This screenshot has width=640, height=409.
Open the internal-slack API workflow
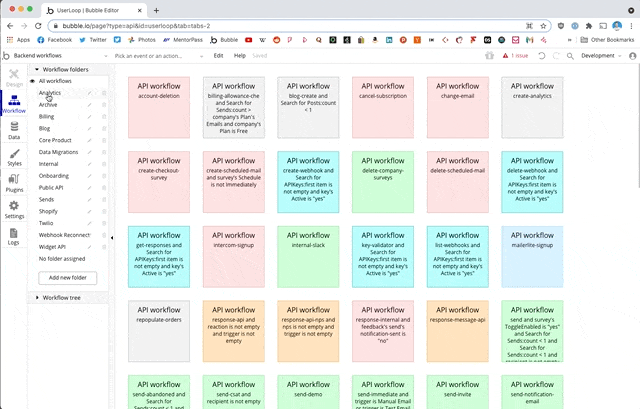pos(308,257)
